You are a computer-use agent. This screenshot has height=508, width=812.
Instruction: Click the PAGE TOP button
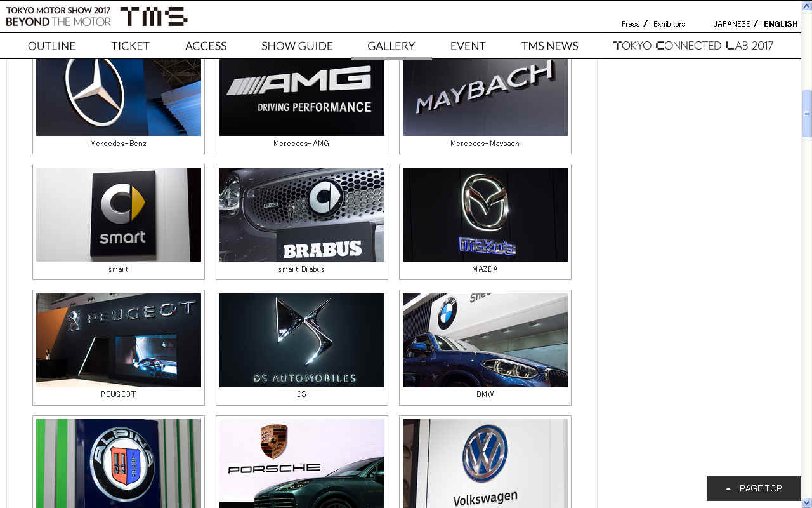pyautogui.click(x=754, y=488)
